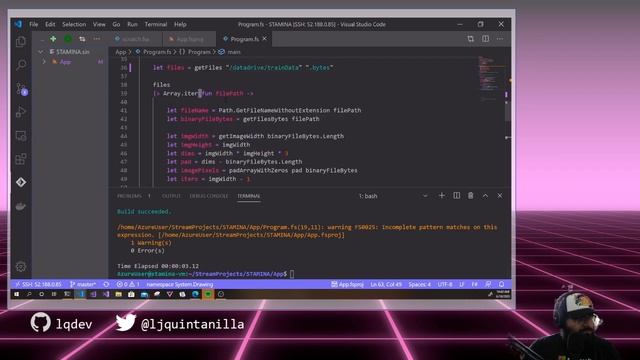Close the Program.fs tab

(264, 39)
